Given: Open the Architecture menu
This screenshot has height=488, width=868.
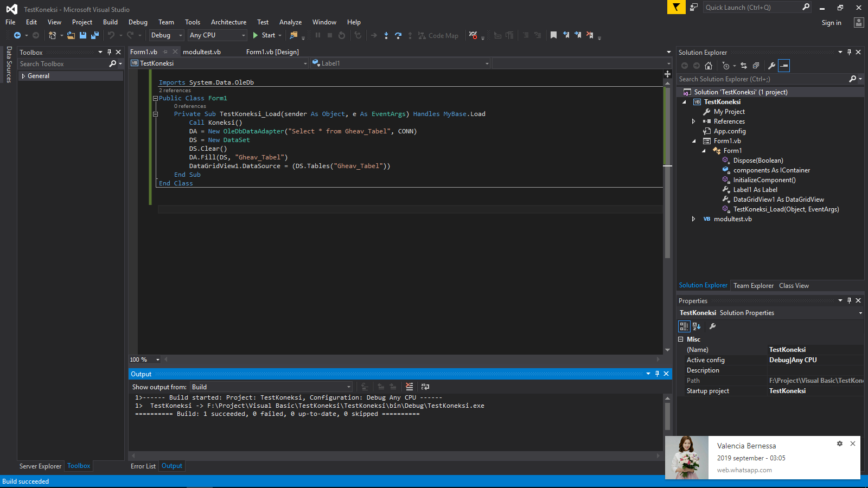Looking at the screenshot, I should (228, 22).
